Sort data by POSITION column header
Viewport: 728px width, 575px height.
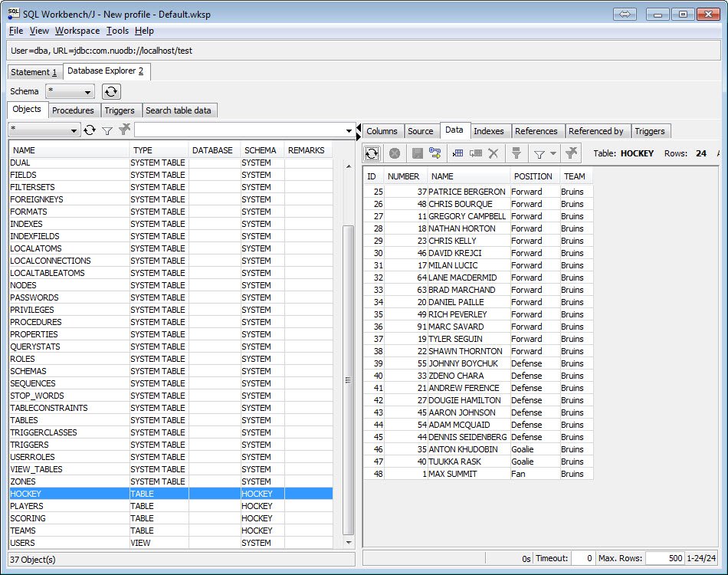click(x=533, y=176)
